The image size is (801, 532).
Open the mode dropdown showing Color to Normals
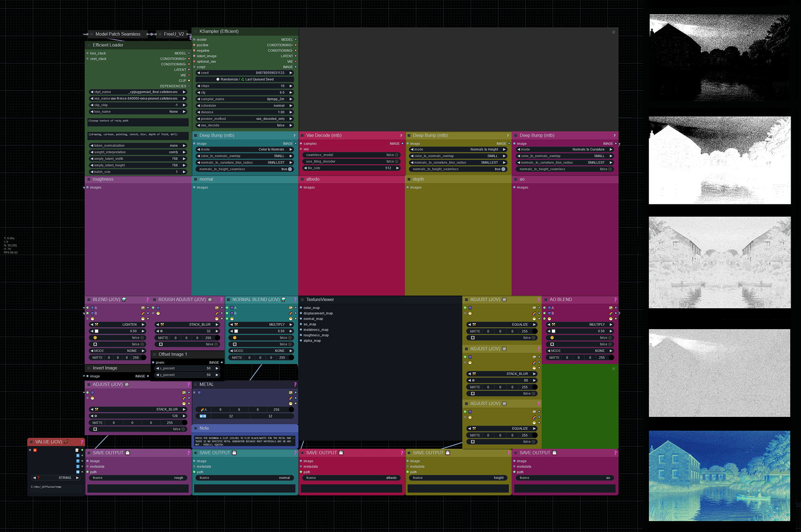point(245,149)
